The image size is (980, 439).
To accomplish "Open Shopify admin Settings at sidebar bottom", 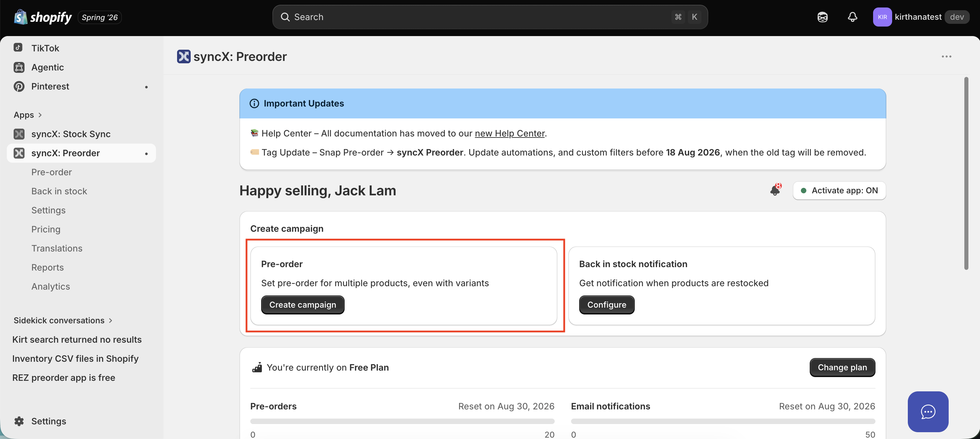I will tap(48, 421).
